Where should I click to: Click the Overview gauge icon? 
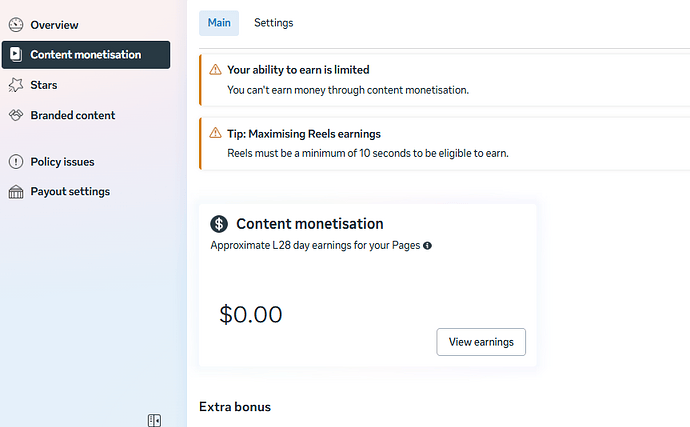(15, 24)
